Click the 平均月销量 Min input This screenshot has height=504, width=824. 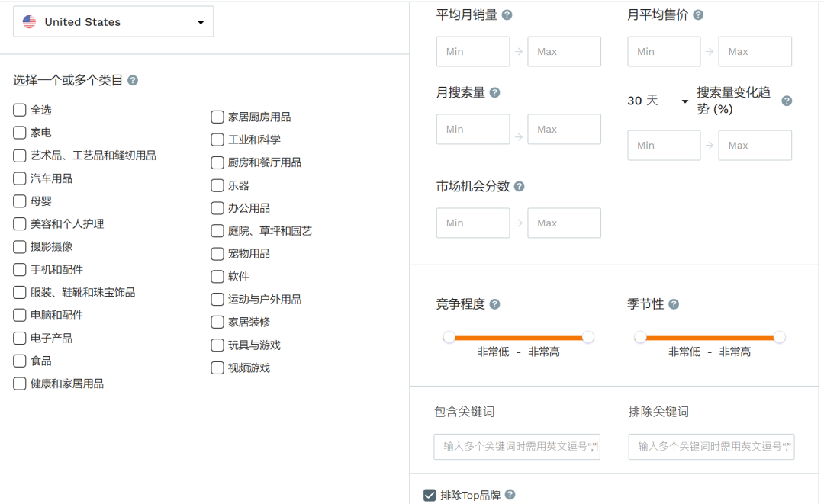click(472, 52)
